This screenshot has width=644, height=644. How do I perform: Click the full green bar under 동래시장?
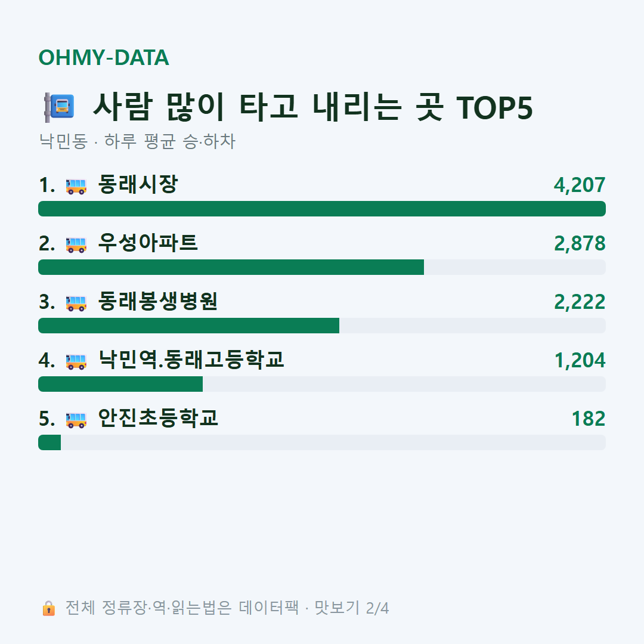[322, 209]
